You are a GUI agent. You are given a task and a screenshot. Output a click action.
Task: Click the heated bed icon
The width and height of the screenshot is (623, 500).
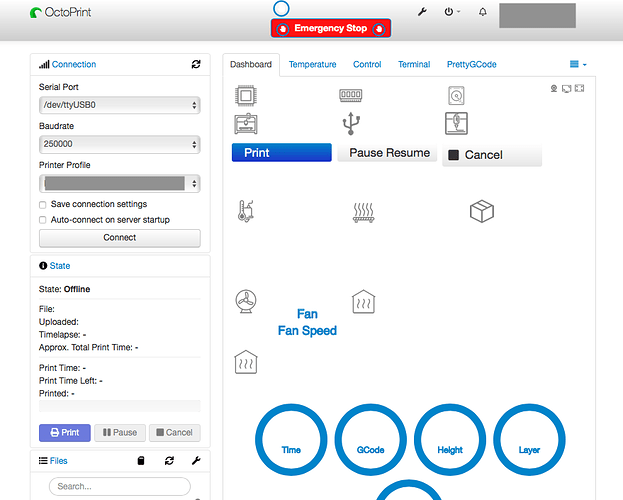[364, 213]
